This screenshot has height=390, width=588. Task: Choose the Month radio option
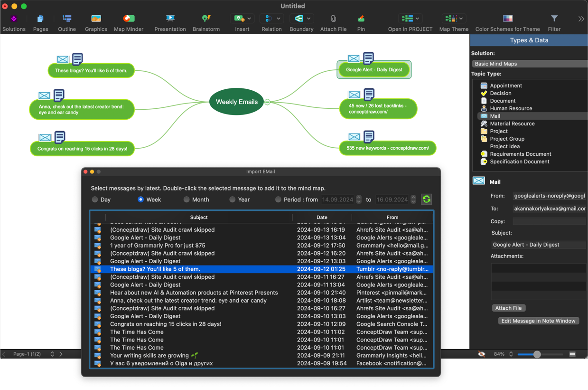pos(187,200)
